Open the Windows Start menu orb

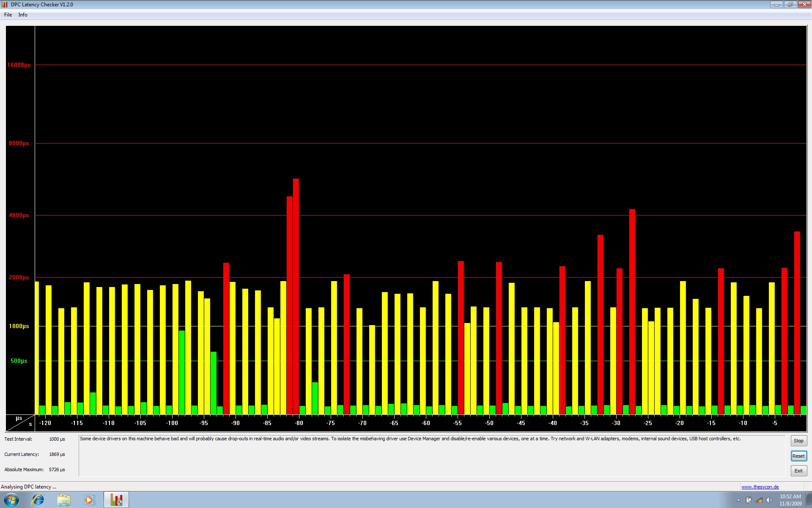click(11, 500)
